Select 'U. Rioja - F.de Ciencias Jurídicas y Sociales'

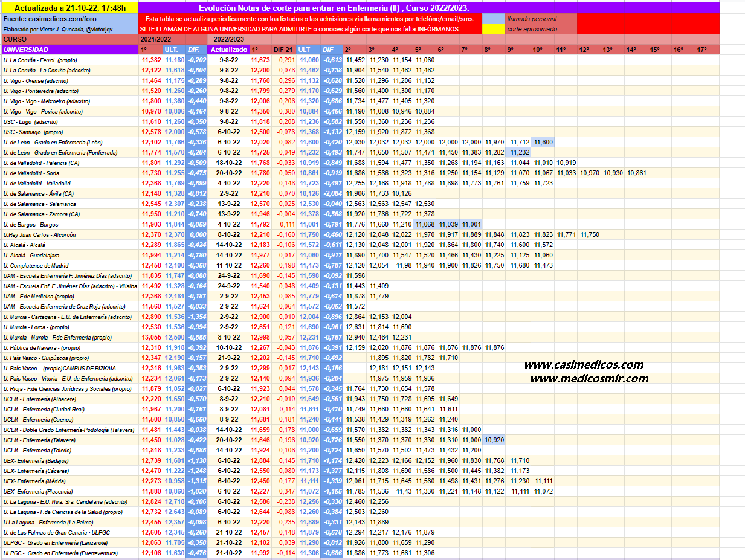[69, 388]
